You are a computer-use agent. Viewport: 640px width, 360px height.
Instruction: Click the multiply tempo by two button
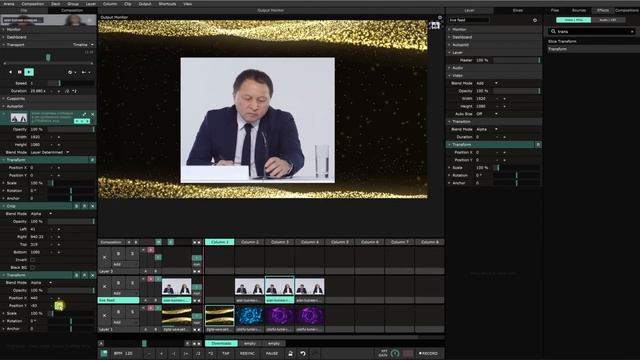tap(211, 353)
